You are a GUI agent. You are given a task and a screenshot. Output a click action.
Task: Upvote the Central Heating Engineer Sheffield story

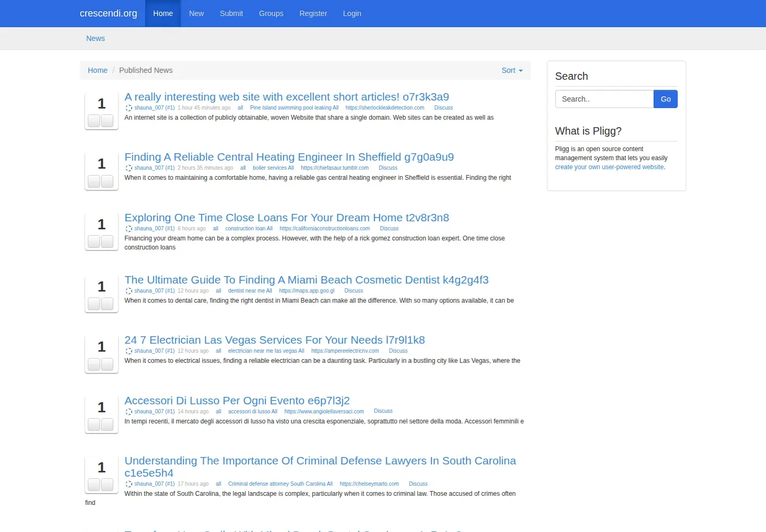94,181
